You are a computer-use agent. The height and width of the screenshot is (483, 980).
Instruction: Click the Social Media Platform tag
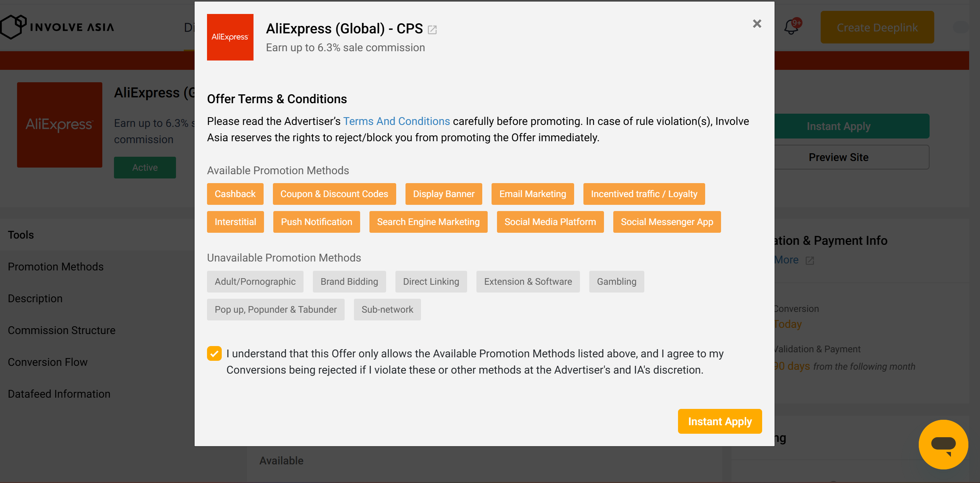point(550,222)
